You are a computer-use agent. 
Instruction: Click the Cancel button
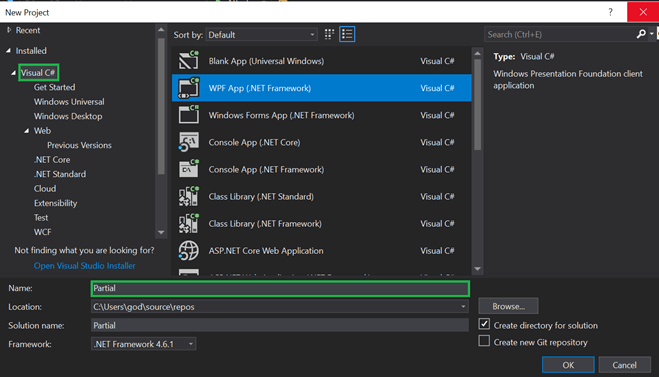625,365
